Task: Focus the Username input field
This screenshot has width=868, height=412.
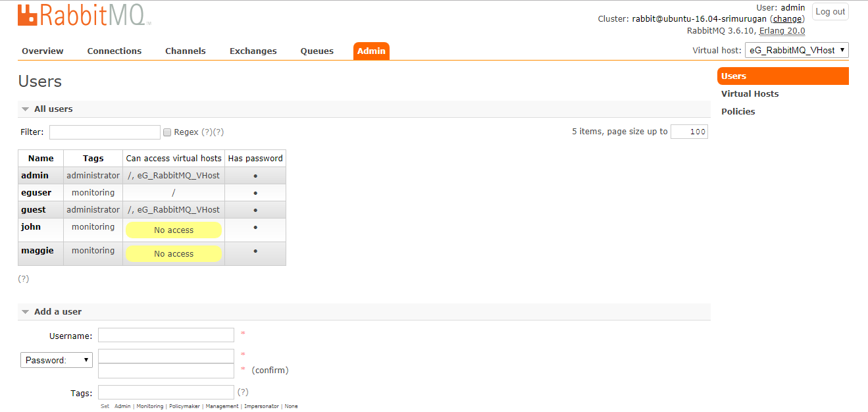Action: [166, 335]
